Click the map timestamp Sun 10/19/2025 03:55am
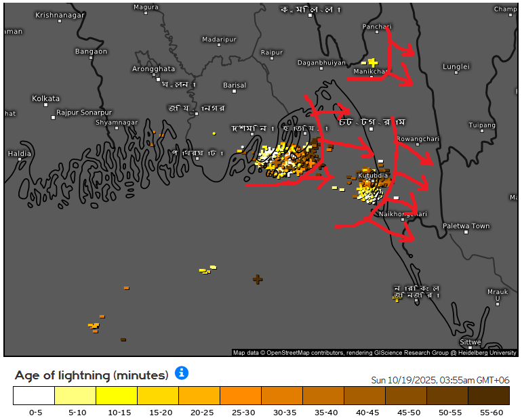This screenshot has width=522, height=420. click(439, 380)
